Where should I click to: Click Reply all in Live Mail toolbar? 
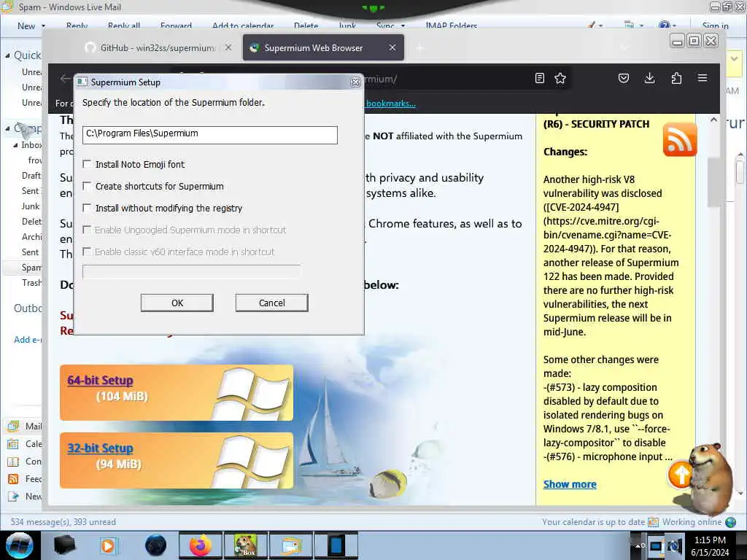coord(124,26)
